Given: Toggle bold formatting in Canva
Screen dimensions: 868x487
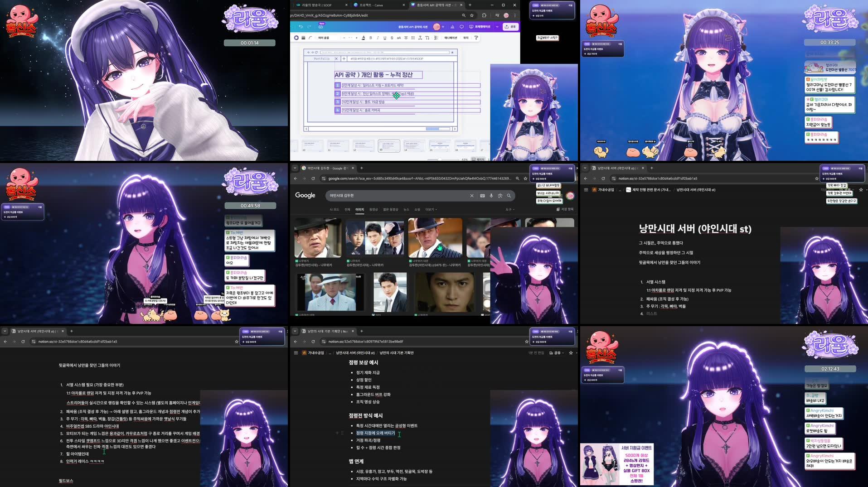Looking at the screenshot, I should 371,38.
